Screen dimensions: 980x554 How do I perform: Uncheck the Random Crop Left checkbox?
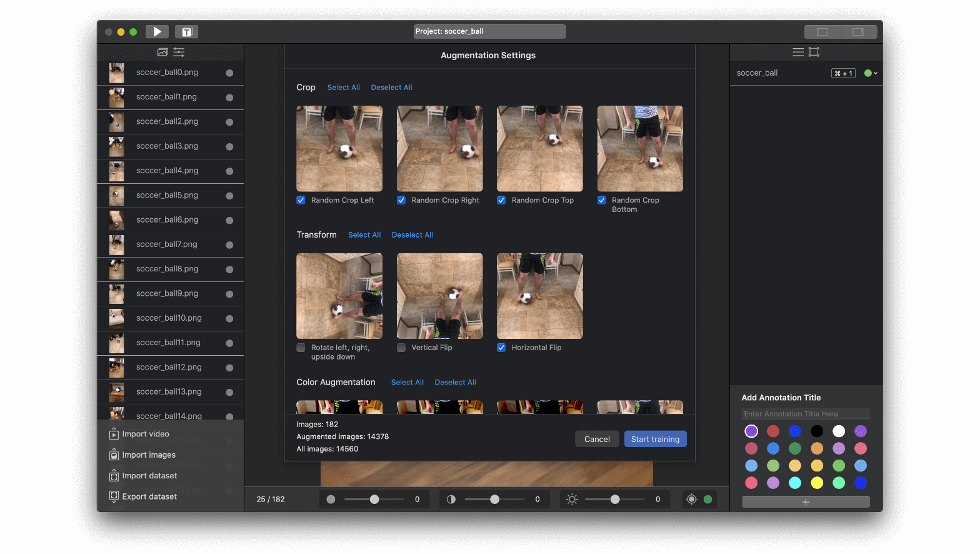pos(301,200)
